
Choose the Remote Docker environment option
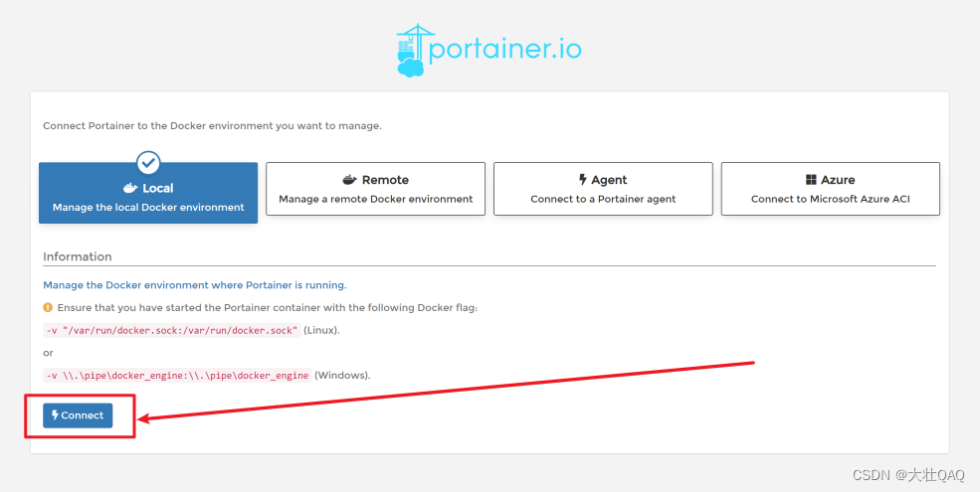click(x=376, y=189)
